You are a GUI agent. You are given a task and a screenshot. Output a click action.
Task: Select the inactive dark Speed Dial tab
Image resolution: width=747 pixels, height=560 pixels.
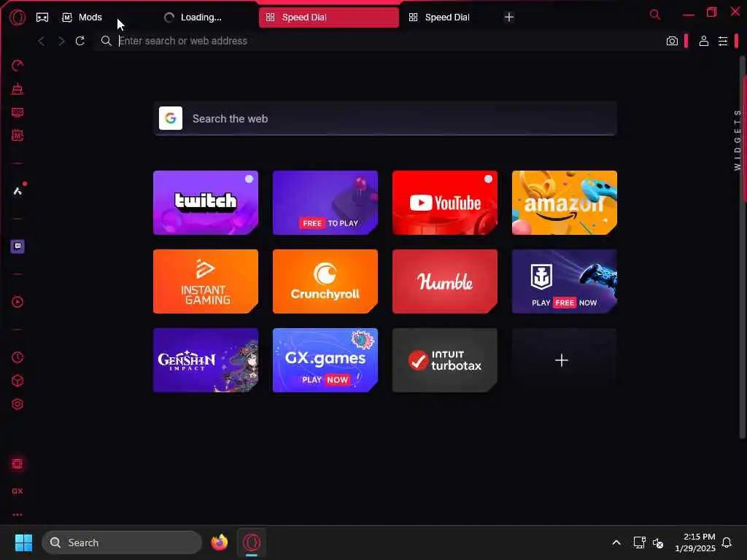coord(447,17)
